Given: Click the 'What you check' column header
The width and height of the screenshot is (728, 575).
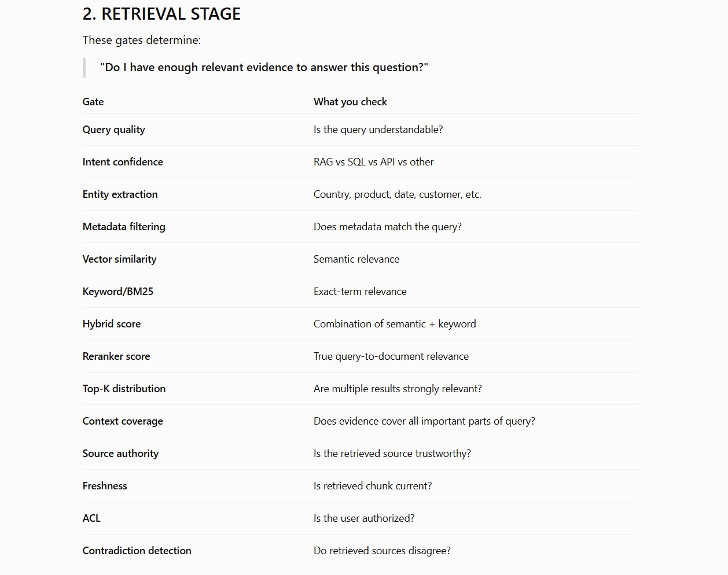Looking at the screenshot, I should (350, 102).
